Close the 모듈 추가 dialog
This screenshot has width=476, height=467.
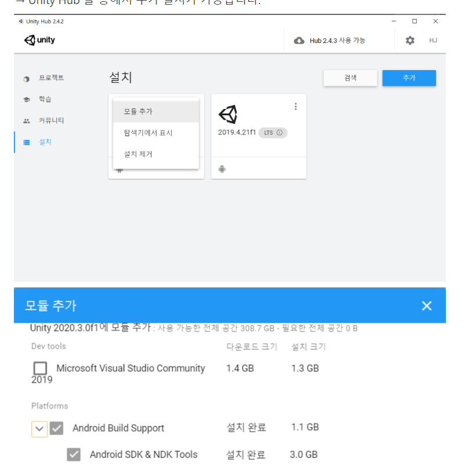(427, 306)
